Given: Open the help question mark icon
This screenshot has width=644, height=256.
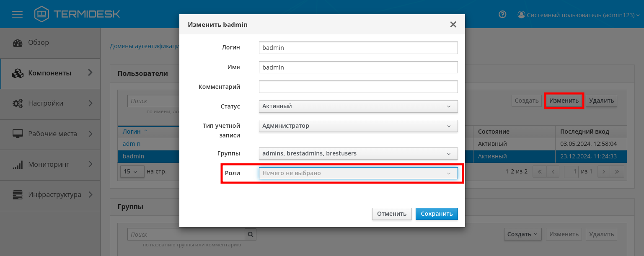Looking at the screenshot, I should [x=502, y=15].
